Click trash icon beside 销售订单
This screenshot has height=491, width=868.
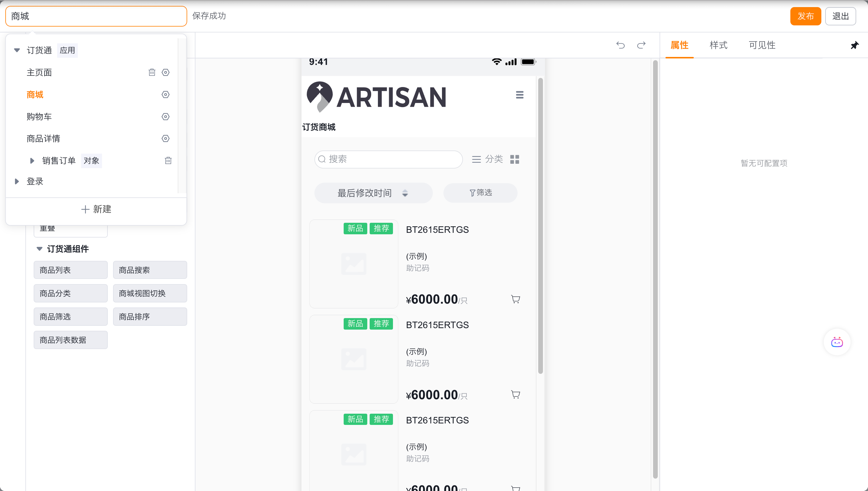point(168,161)
